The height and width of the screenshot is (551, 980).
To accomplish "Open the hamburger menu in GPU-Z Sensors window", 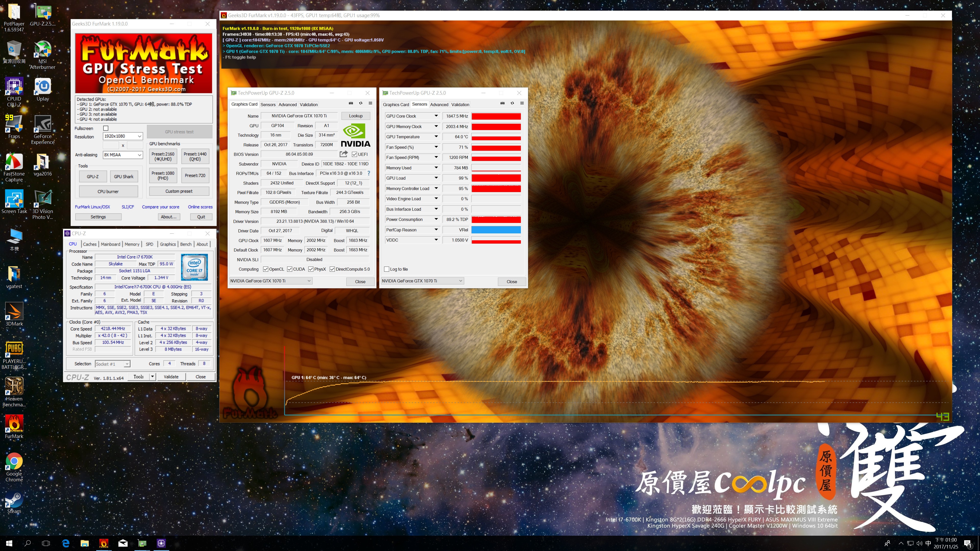I will [522, 103].
